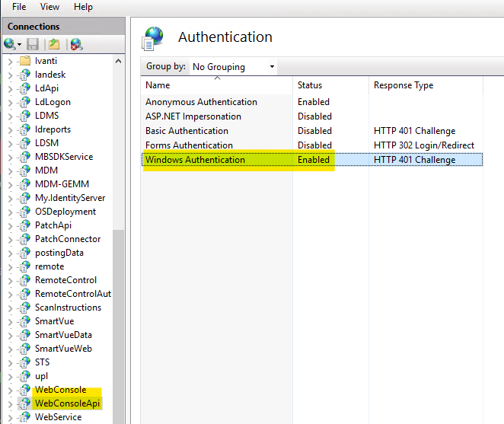Select the Anonymous Authentication row

312,102
